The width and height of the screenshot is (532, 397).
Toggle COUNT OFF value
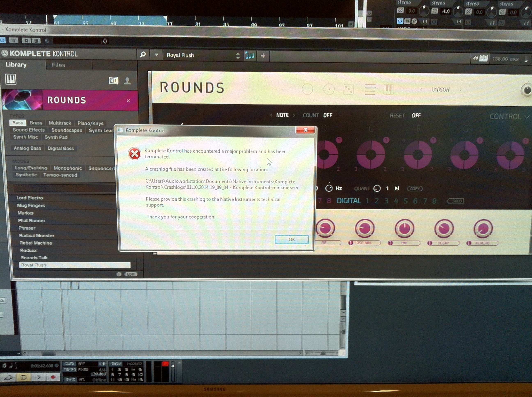(x=328, y=115)
